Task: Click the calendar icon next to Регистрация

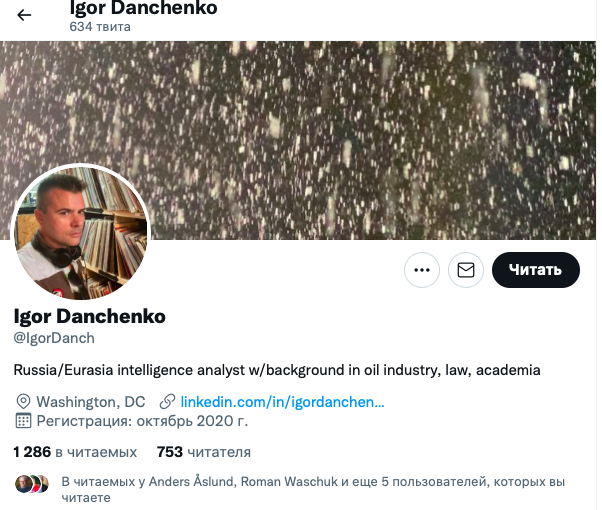Action: (23, 421)
